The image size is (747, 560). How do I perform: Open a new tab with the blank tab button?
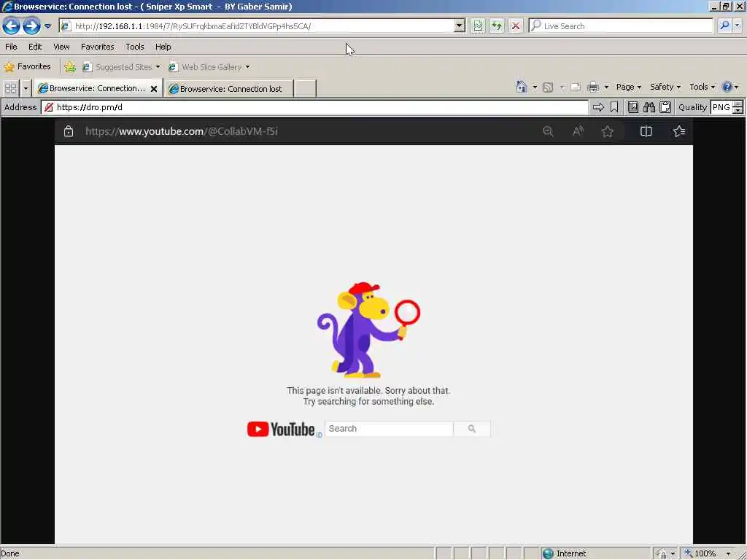(306, 88)
